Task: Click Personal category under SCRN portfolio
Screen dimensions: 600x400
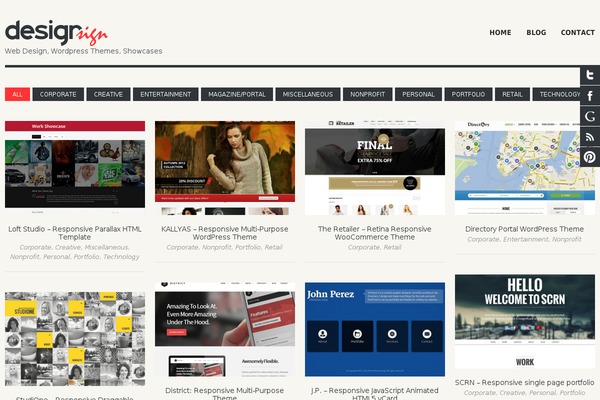Action: [x=542, y=393]
